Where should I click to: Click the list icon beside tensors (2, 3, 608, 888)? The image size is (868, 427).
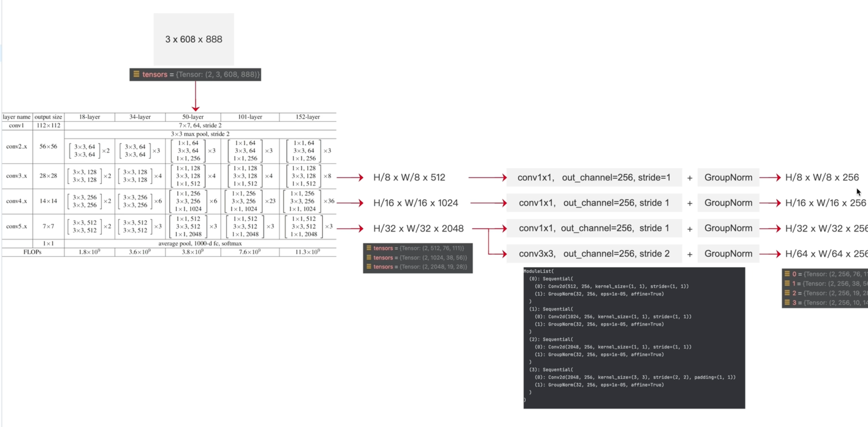pyautogui.click(x=136, y=74)
